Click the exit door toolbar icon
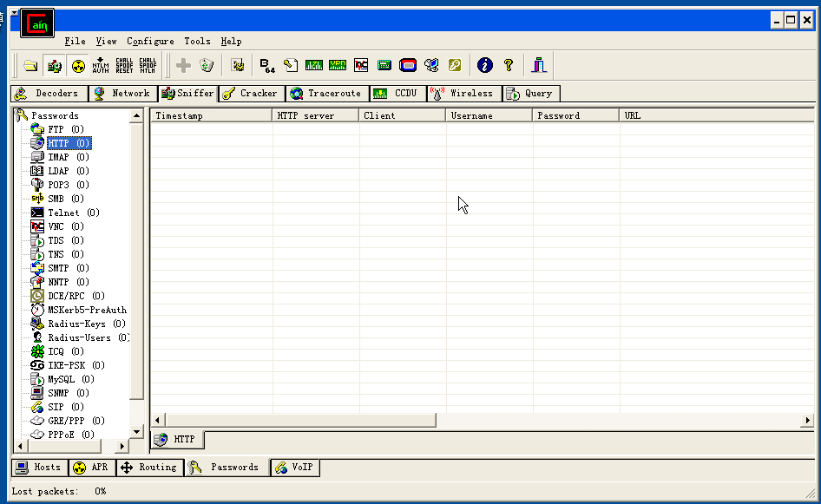This screenshot has width=821, height=504. click(x=539, y=65)
